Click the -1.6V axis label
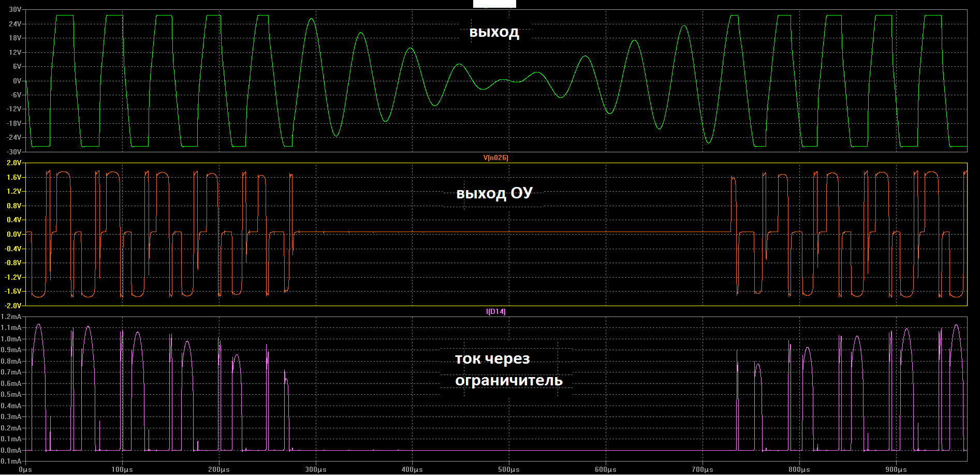This screenshot has width=980, height=475. coord(13,291)
